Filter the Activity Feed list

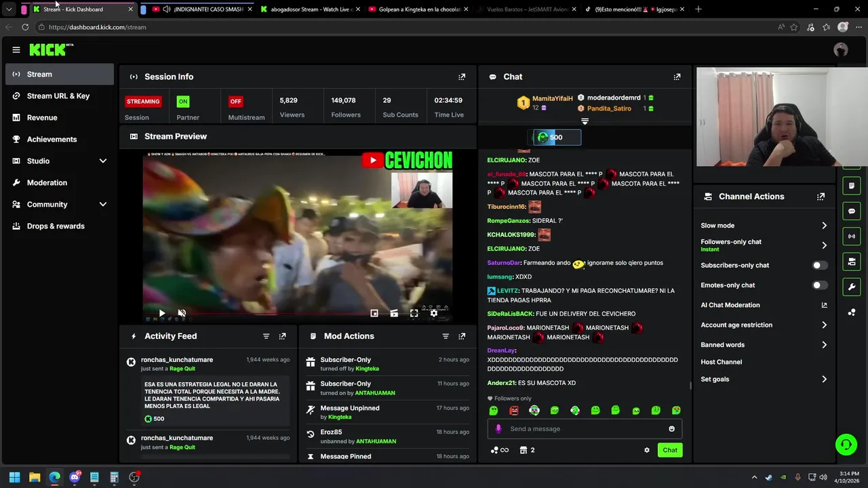click(x=266, y=336)
